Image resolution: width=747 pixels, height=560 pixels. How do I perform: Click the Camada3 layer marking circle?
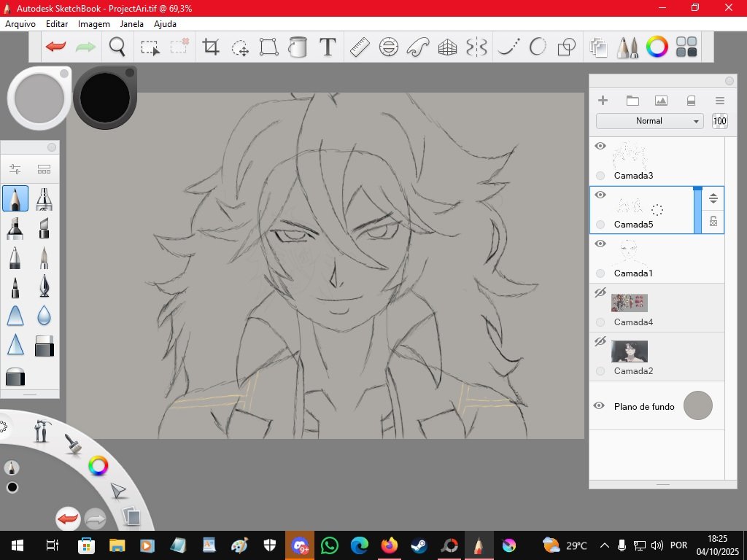coord(600,176)
